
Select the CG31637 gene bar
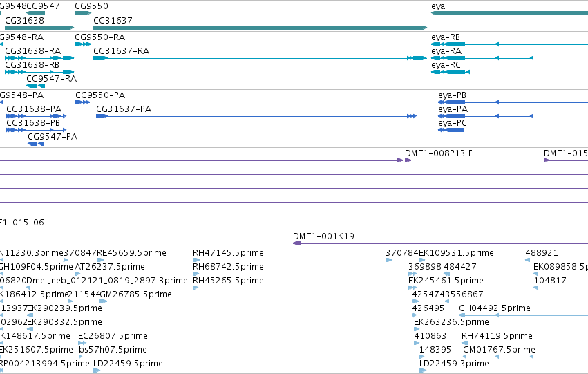(x=260, y=28)
